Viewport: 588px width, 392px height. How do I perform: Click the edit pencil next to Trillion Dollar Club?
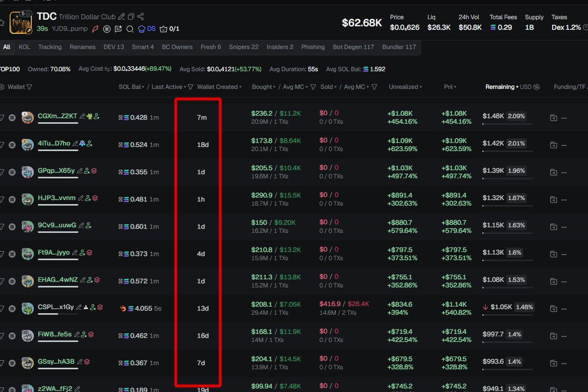[122, 16]
